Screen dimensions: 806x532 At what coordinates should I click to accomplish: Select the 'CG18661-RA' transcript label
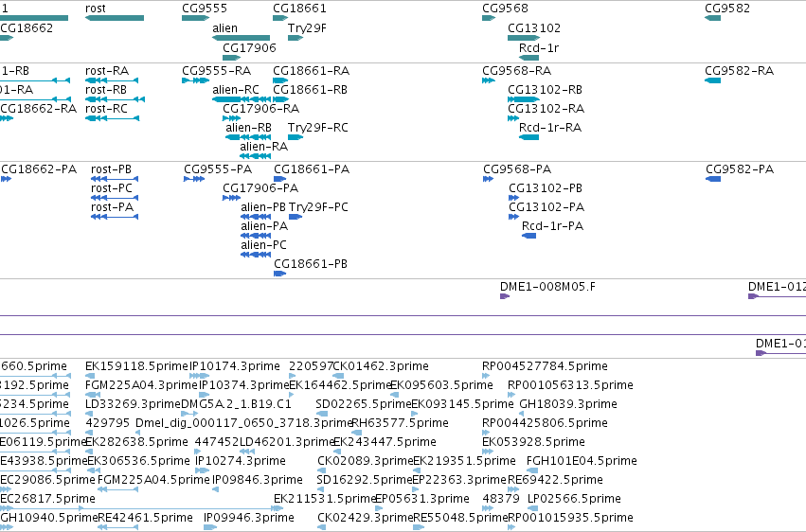(312, 71)
